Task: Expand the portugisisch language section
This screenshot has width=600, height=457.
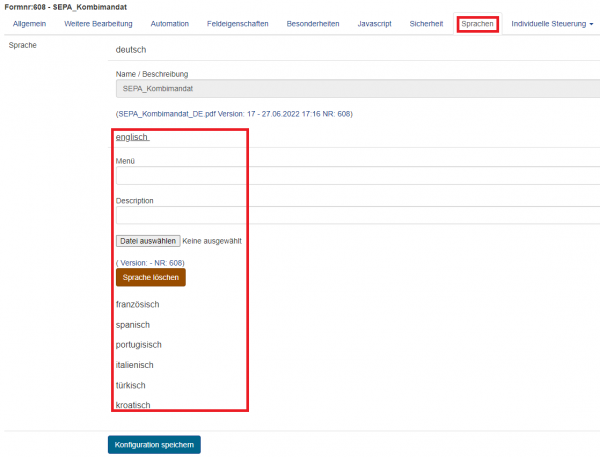Action: [139, 345]
